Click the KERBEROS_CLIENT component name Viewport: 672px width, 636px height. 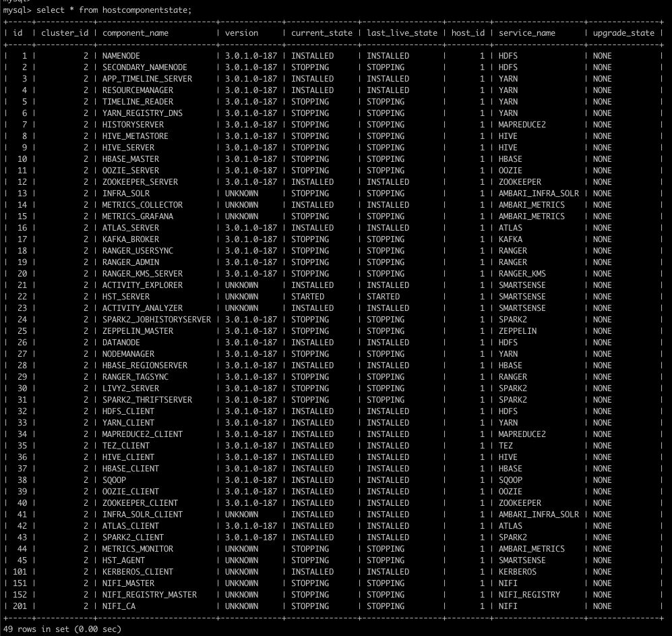[138, 572]
